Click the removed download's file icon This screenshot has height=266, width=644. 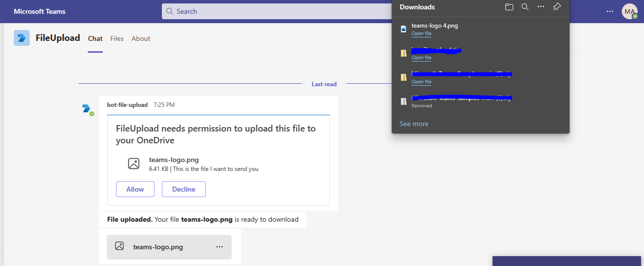pos(404,101)
